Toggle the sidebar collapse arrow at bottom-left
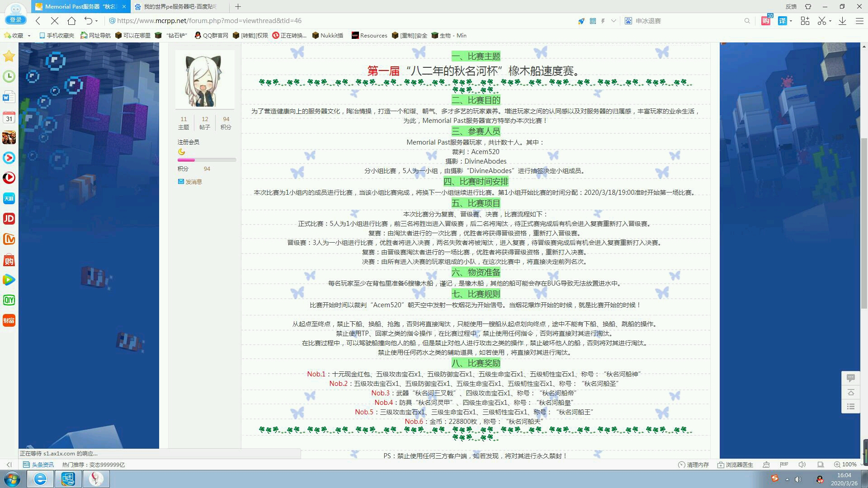868x488 pixels. tap(9, 465)
